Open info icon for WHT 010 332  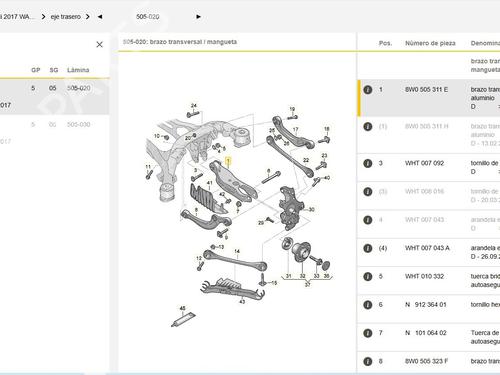coord(368,277)
